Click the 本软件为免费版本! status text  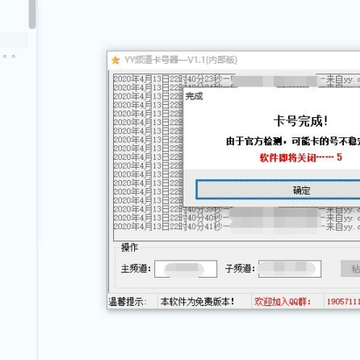(x=197, y=302)
